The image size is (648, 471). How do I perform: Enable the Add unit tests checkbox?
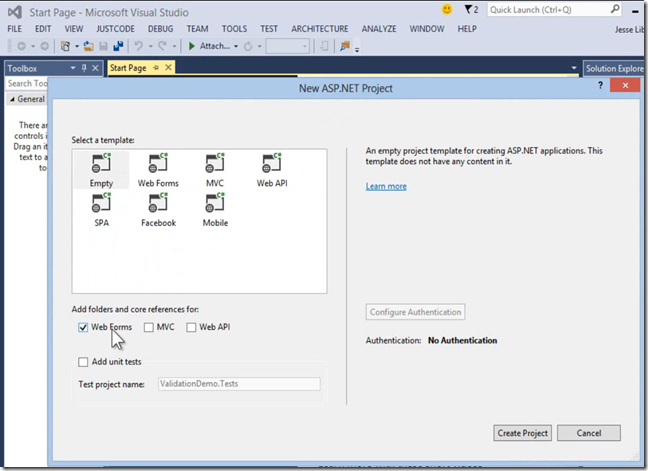83,362
